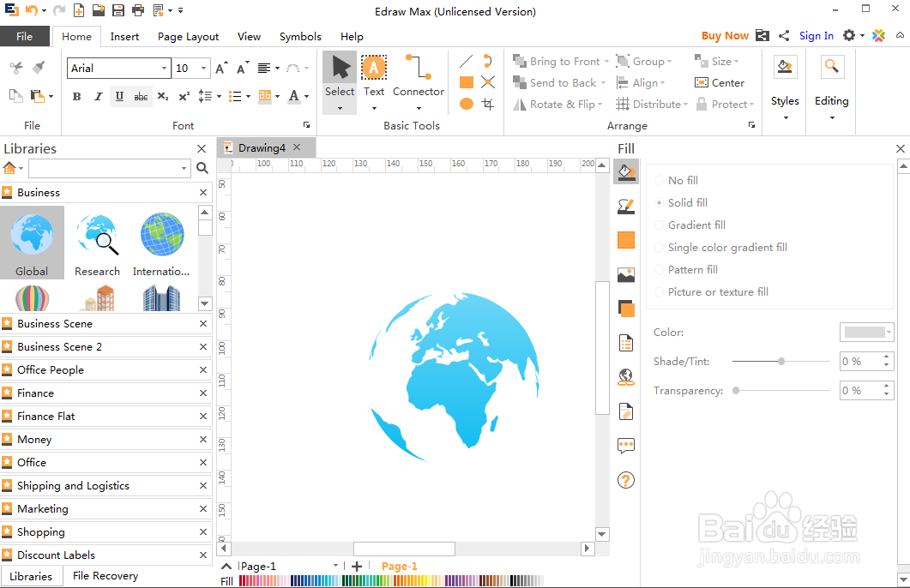Image resolution: width=910 pixels, height=588 pixels.
Task: Select Single color gradient fill
Action: [720, 247]
